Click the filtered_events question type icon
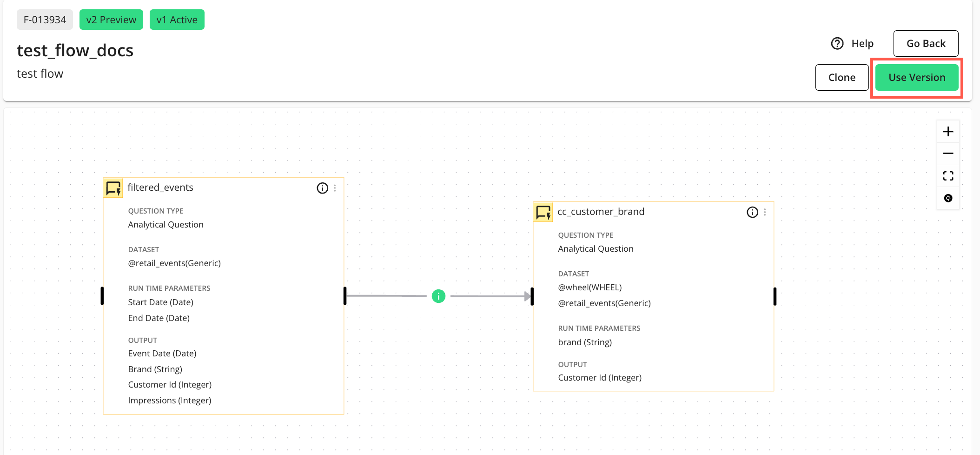Viewport: 980px width, 455px height. click(x=113, y=188)
